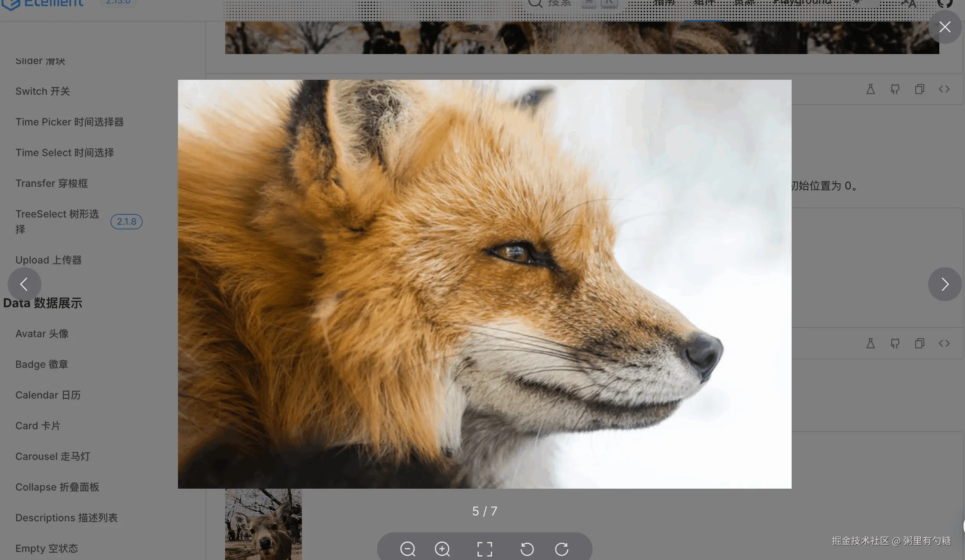
Task: View source code of lower demo
Action: tap(944, 343)
